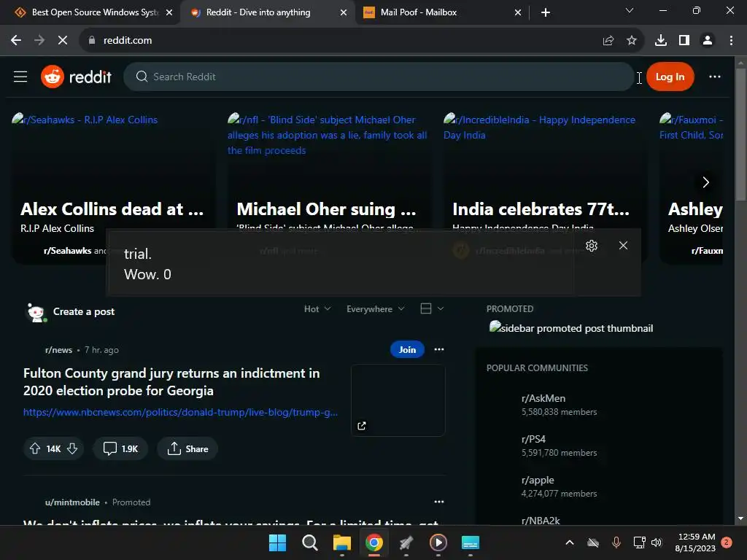747x560 pixels.
Task: Click the magnifier icon in Reddit search
Action: [142, 77]
